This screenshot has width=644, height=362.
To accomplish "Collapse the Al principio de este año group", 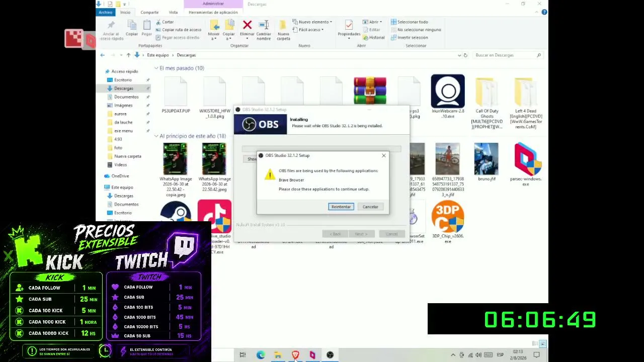I will point(156,136).
